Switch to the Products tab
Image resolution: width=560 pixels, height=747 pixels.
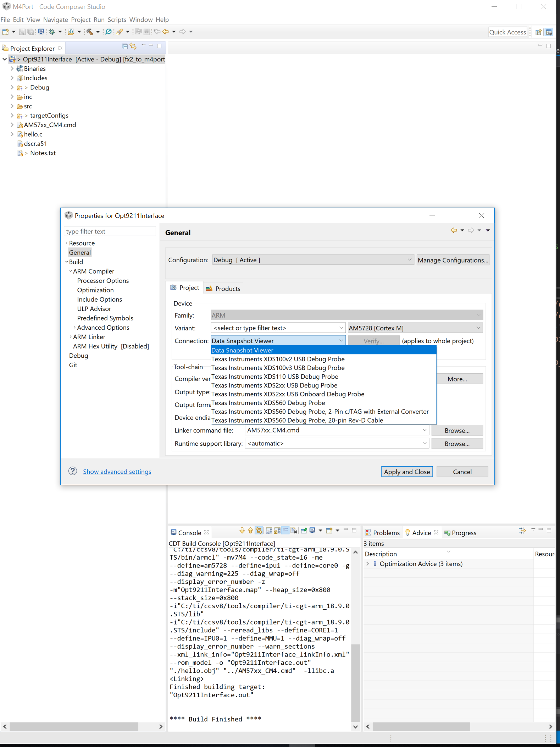223,289
